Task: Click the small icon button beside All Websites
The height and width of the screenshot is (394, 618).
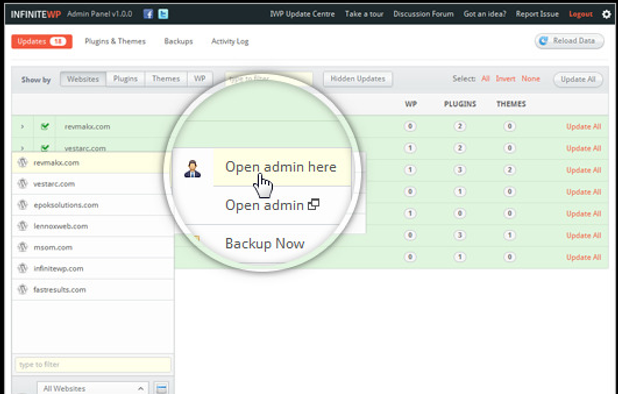Action: click(161, 388)
